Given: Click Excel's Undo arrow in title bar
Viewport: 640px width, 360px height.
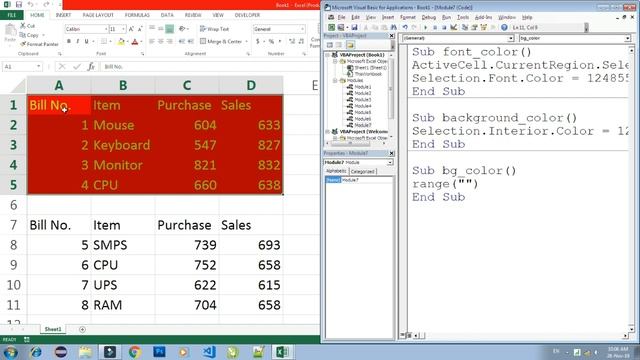Looking at the screenshot, I should click(31, 4).
